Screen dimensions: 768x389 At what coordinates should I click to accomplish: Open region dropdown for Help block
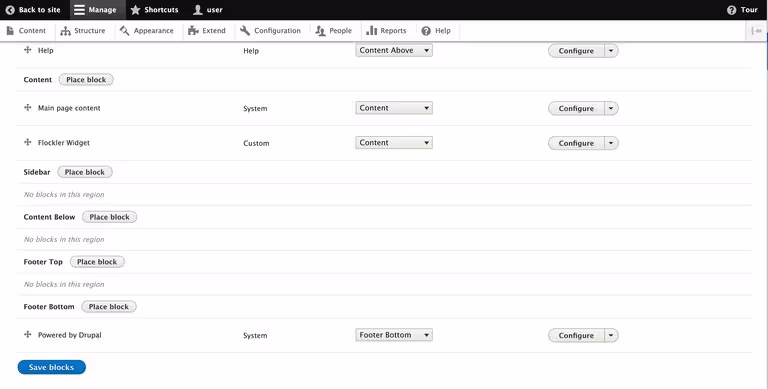point(394,50)
